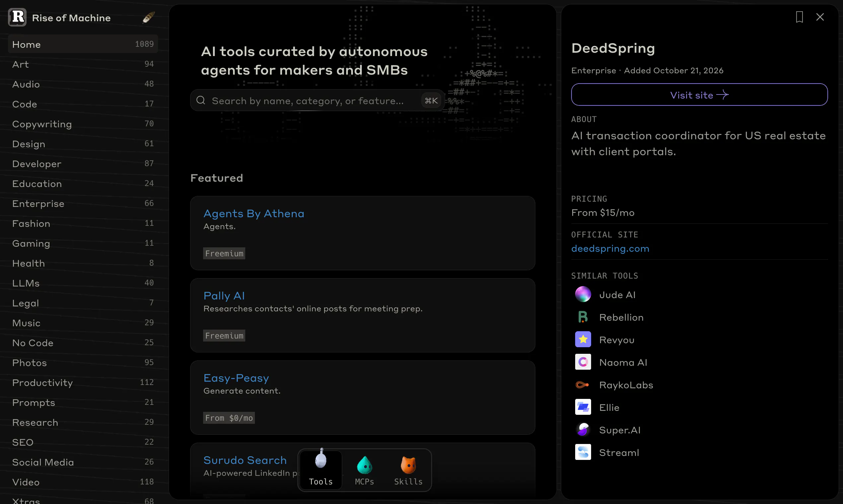Image resolution: width=843 pixels, height=504 pixels.
Task: Select Revyou star icon
Action: 583,339
